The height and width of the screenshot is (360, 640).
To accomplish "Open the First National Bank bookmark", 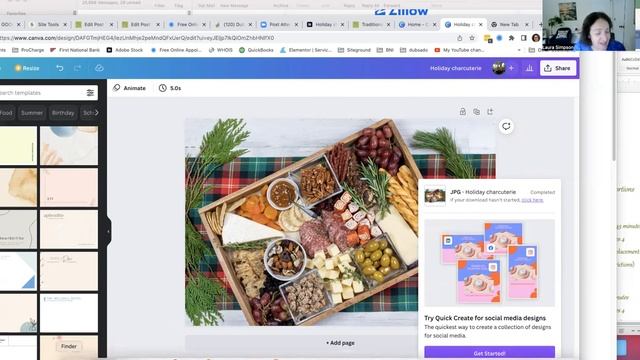I will 75,50.
